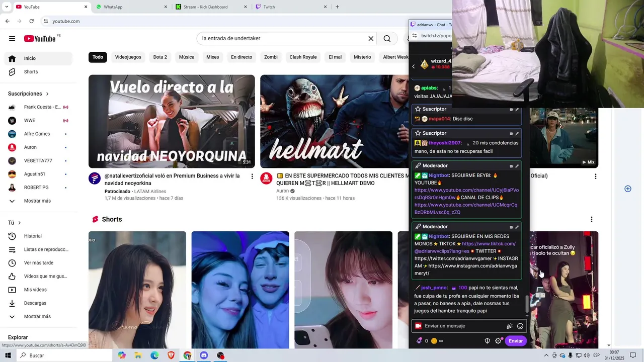644x362 pixels.
Task: Open moderation shield icon in chat
Action: coord(487,341)
